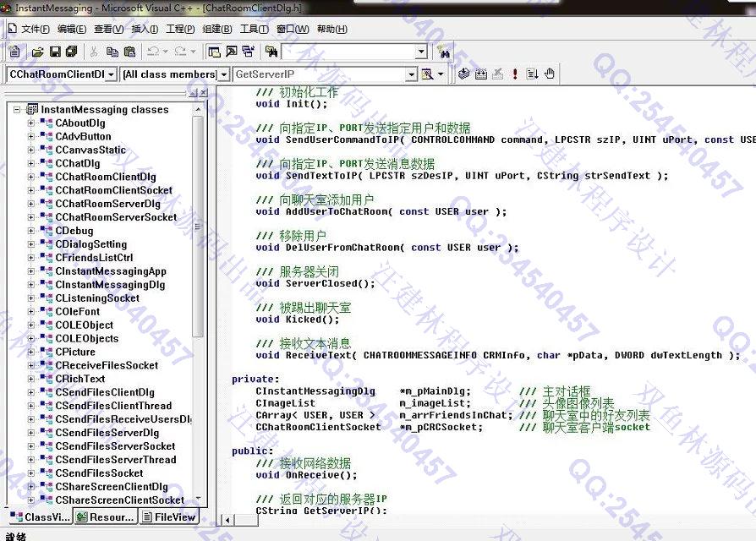
Task: Expand the CAboutDlg class node
Action: 30,123
